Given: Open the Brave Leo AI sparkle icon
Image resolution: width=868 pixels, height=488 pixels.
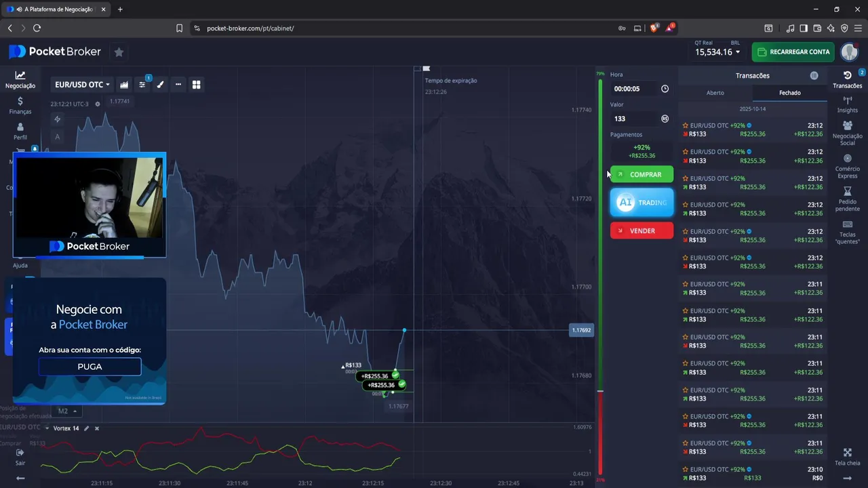Looking at the screenshot, I should pyautogui.click(x=831, y=28).
